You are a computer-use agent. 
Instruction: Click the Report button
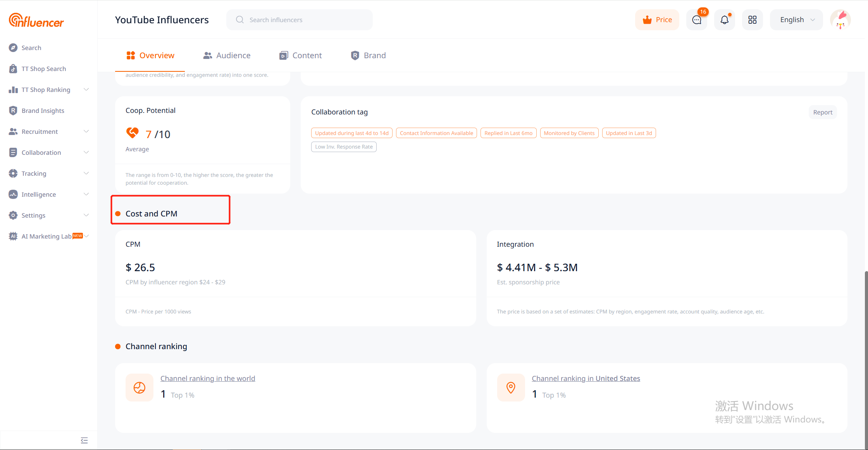click(x=823, y=112)
